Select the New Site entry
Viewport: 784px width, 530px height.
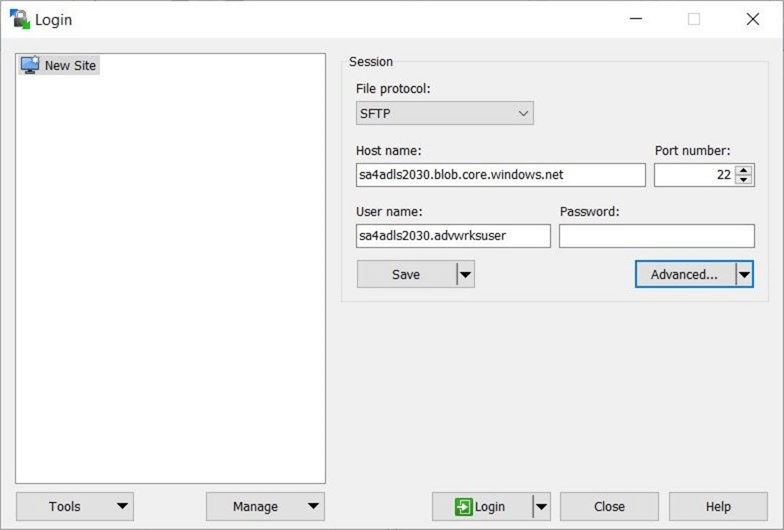click(59, 66)
